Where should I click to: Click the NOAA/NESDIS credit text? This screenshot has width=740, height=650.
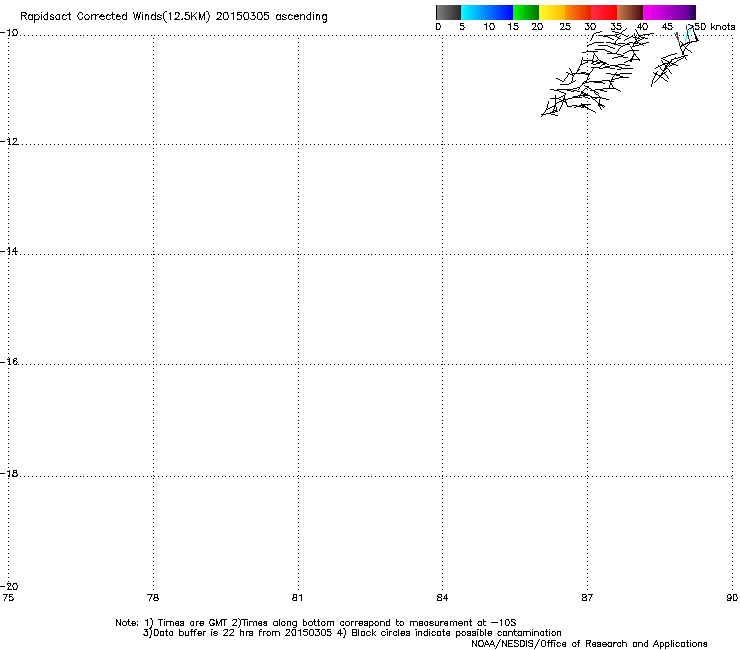(x=589, y=644)
